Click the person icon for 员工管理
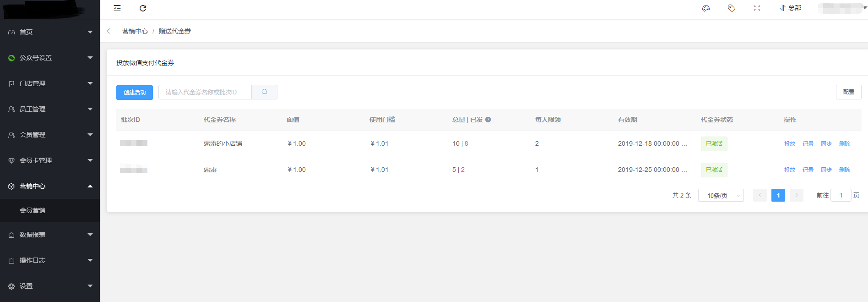The height and width of the screenshot is (302, 868). 11,109
